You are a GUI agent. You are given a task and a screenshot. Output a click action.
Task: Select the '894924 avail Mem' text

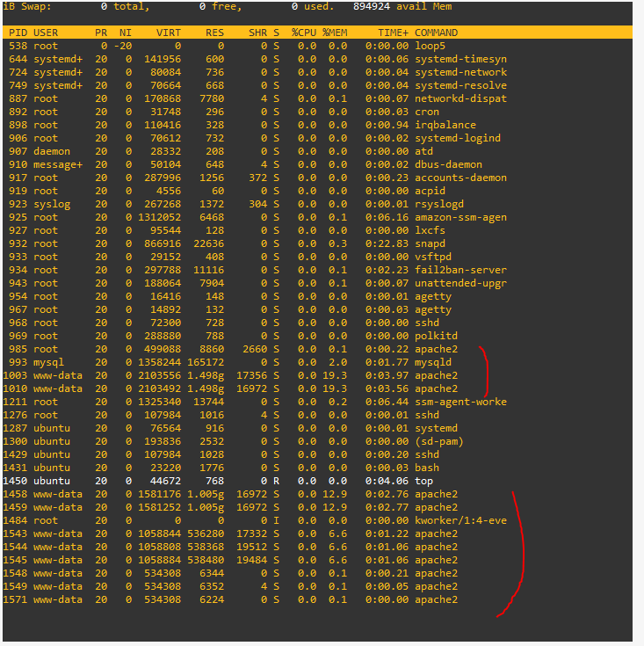(402, 6)
